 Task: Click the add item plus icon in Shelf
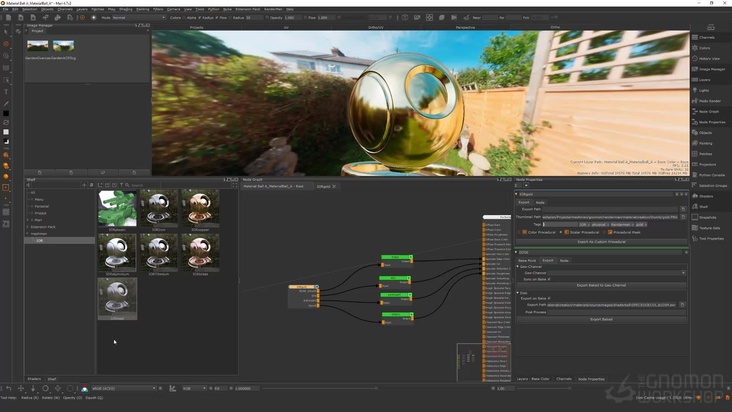click(x=84, y=185)
